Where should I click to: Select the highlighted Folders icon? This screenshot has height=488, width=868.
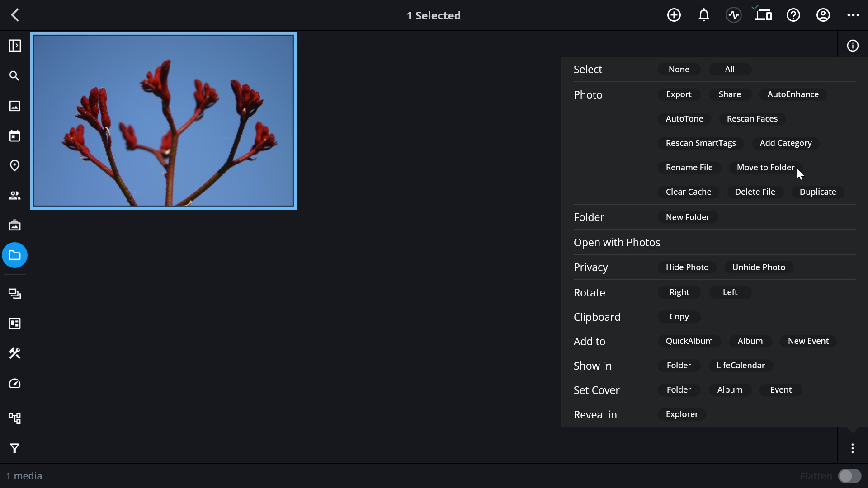pos(15,255)
